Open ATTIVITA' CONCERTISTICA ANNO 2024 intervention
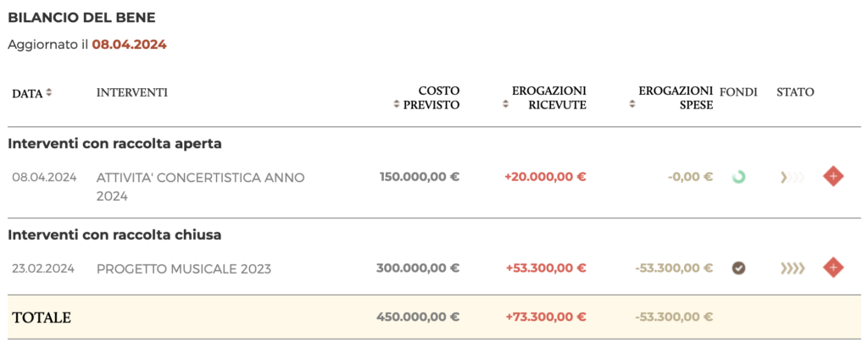The width and height of the screenshot is (868, 342). pyautogui.click(x=200, y=187)
